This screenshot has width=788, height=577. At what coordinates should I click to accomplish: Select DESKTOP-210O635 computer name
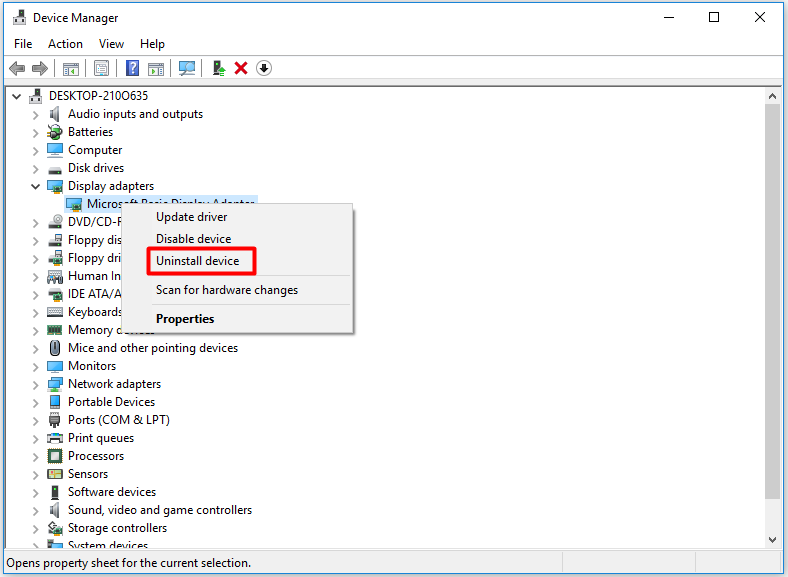(98, 96)
